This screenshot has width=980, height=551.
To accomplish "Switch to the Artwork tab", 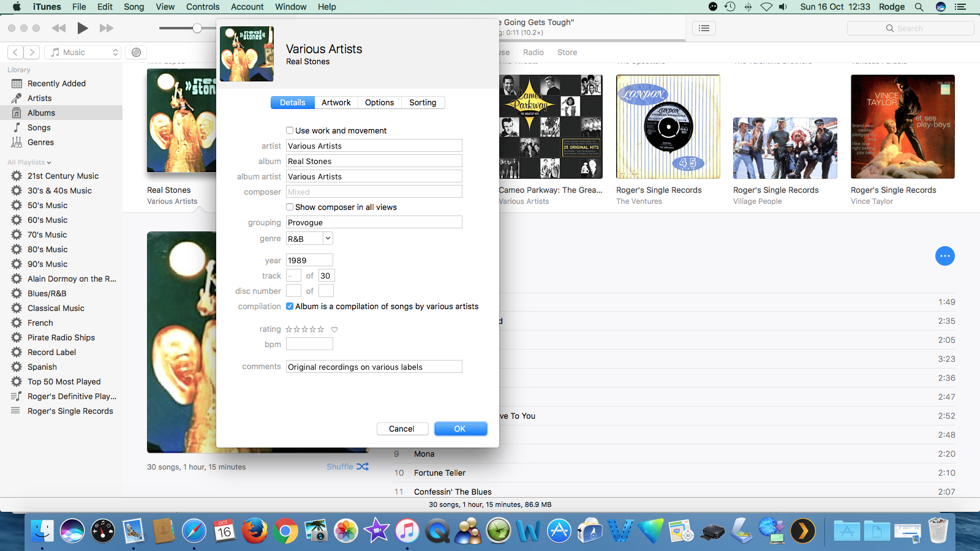I will 336,103.
